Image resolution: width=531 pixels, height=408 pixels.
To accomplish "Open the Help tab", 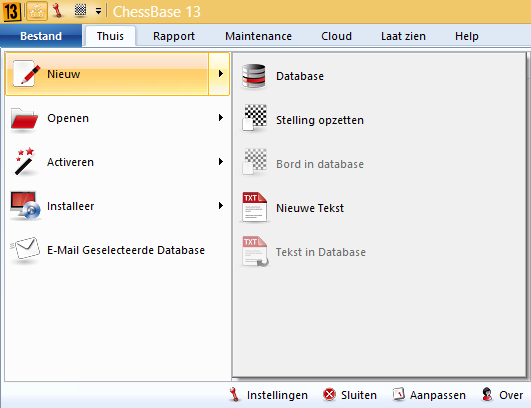I will [x=467, y=36].
